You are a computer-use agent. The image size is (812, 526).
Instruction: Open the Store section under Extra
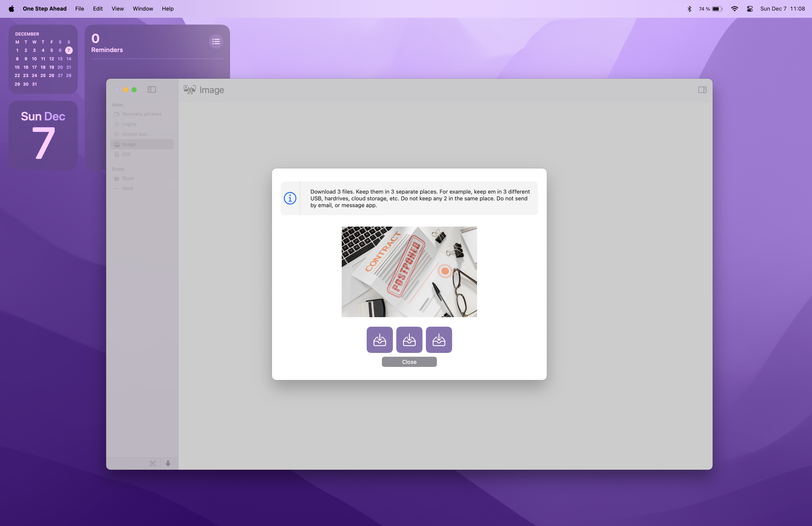[x=128, y=178]
